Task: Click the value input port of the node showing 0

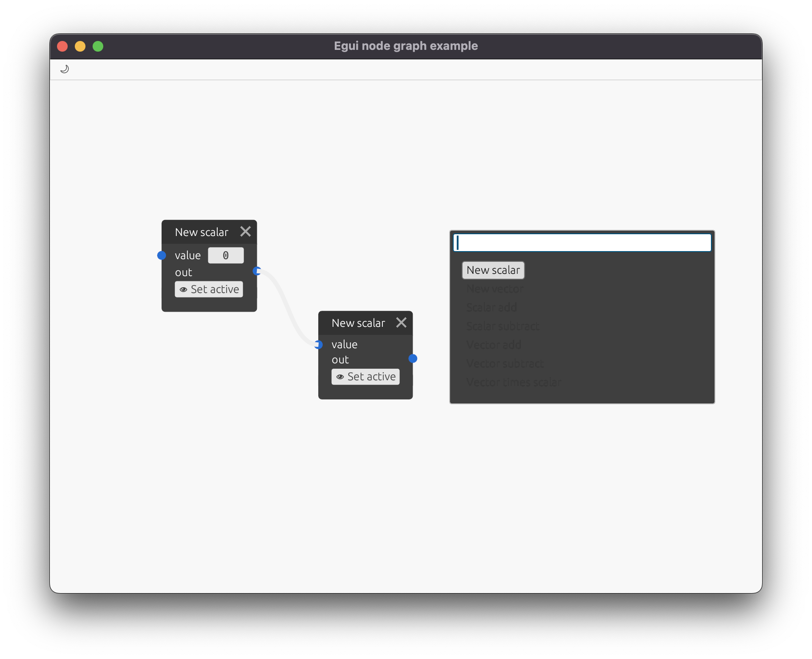Action: (162, 256)
